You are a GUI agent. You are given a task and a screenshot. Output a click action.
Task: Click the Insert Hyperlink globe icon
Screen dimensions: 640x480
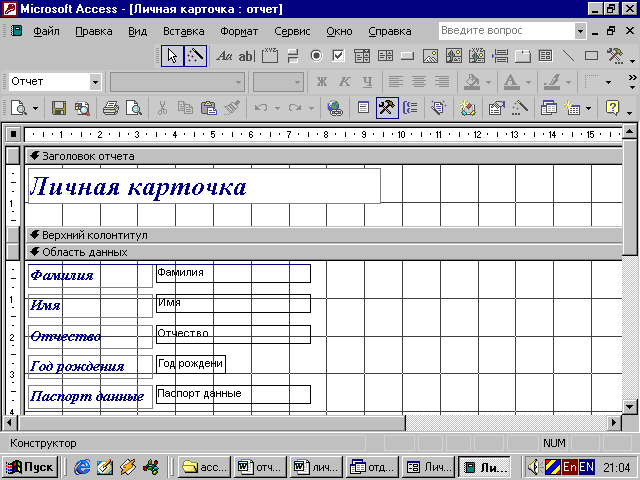[x=335, y=107]
